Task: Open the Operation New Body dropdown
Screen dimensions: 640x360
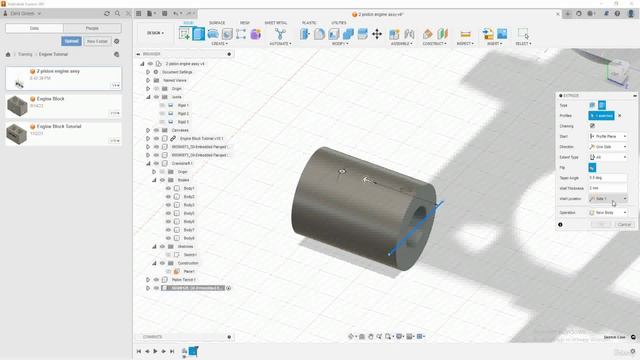Action: pos(608,213)
